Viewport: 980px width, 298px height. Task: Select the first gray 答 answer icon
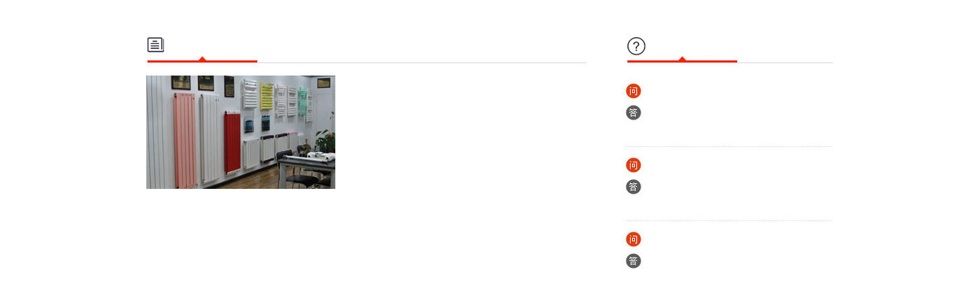[x=633, y=113]
